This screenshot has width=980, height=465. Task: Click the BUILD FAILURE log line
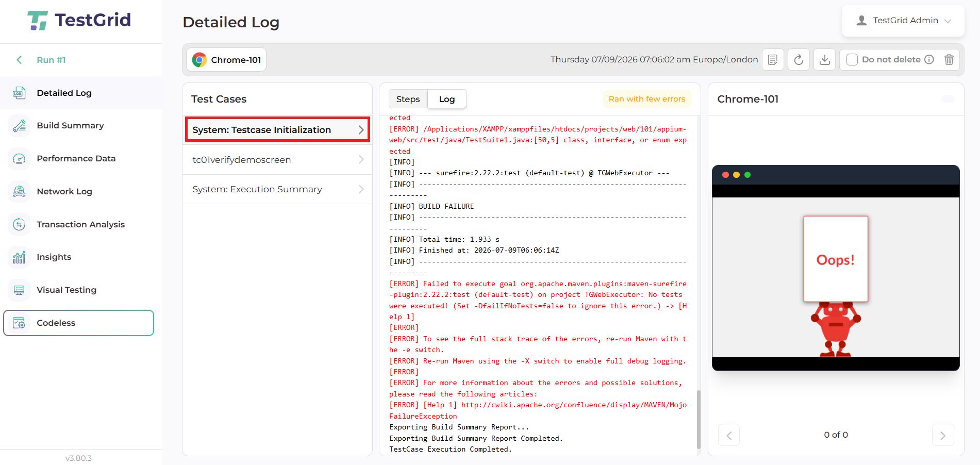coord(431,206)
